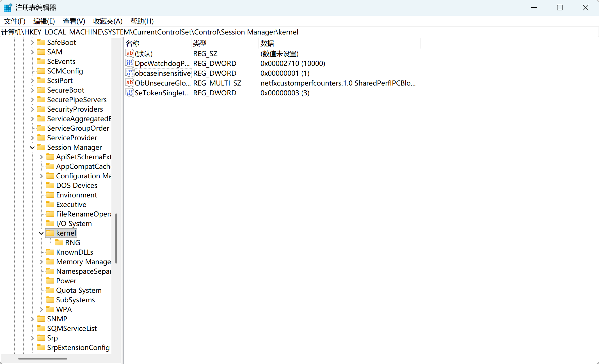Click the ObUnsecureGlo... string value icon
The height and width of the screenshot is (364, 599).
click(x=129, y=83)
